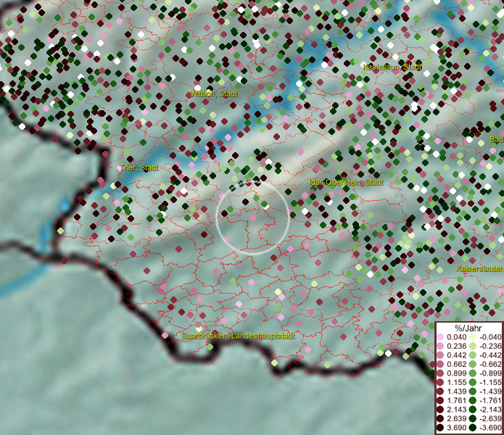Click the Kaiserslautern label at right edge

pyautogui.click(x=479, y=268)
